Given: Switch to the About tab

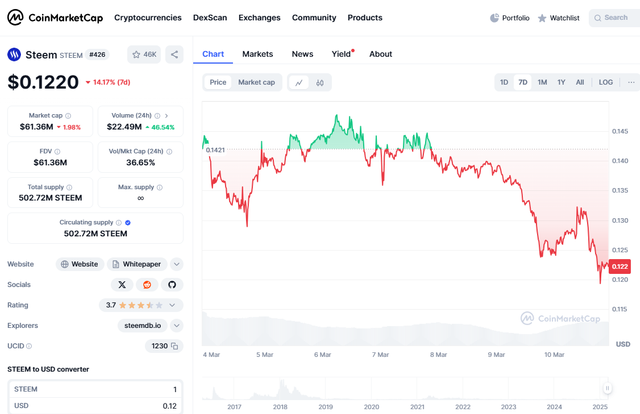Looking at the screenshot, I should (x=380, y=54).
